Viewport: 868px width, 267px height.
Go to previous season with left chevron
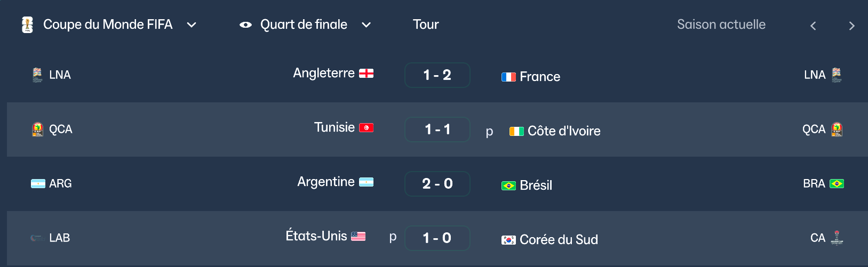click(x=813, y=26)
